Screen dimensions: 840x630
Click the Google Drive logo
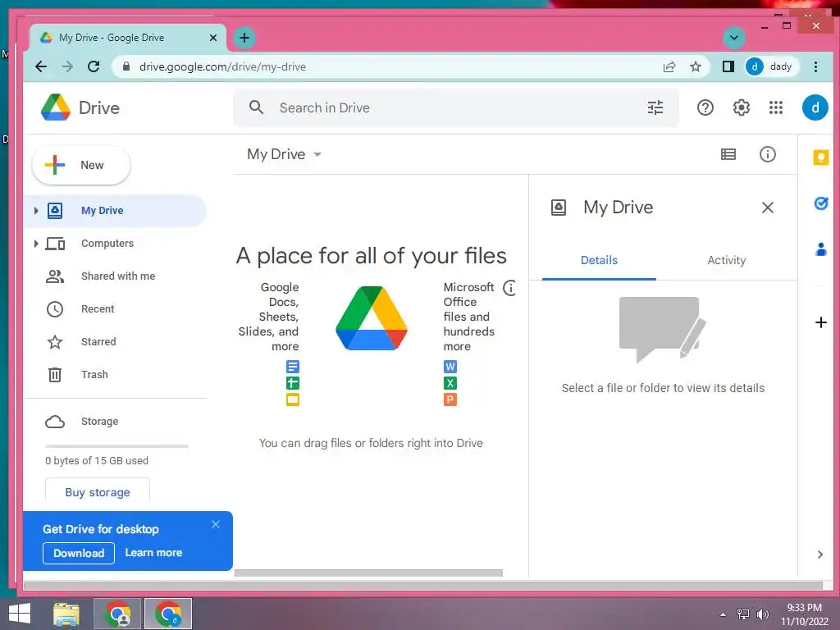[x=56, y=107]
